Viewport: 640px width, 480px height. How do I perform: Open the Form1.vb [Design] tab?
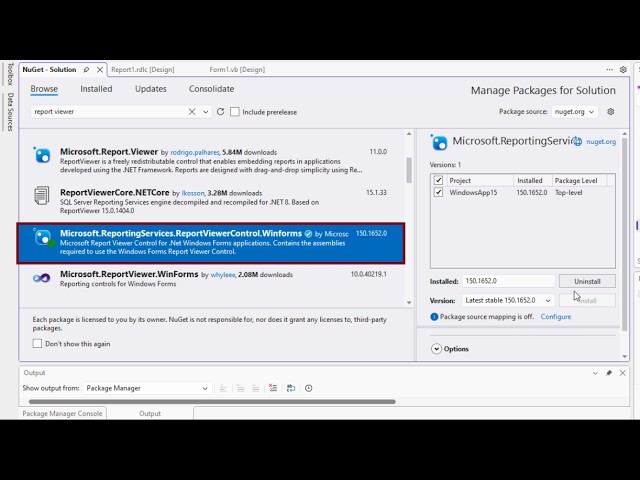pos(237,70)
